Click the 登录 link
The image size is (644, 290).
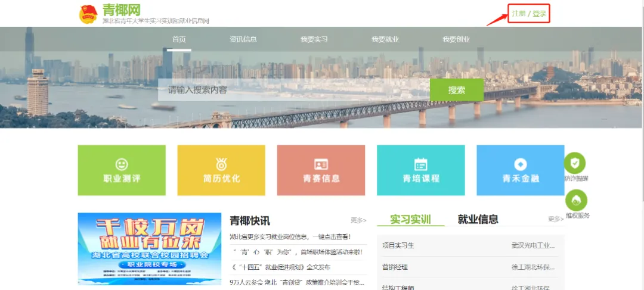click(540, 14)
